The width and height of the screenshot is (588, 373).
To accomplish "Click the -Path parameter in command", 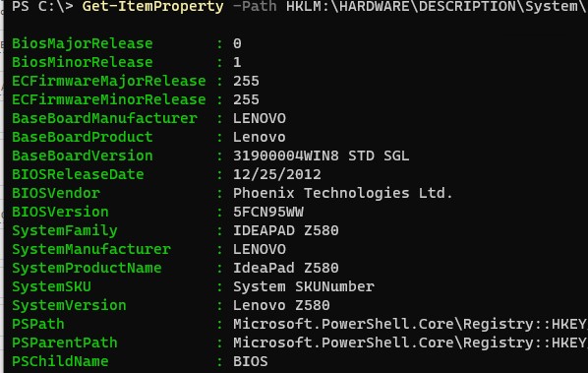I will click(x=255, y=6).
